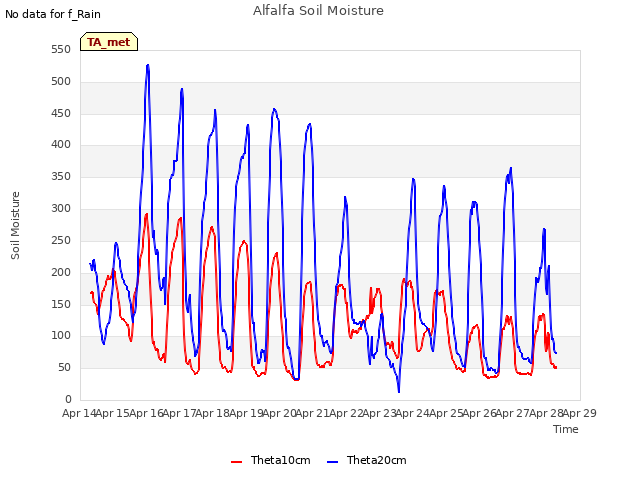This screenshot has height=480, width=640.
Task: Click the 150 y-axis tick label
Action: pos(61,304)
